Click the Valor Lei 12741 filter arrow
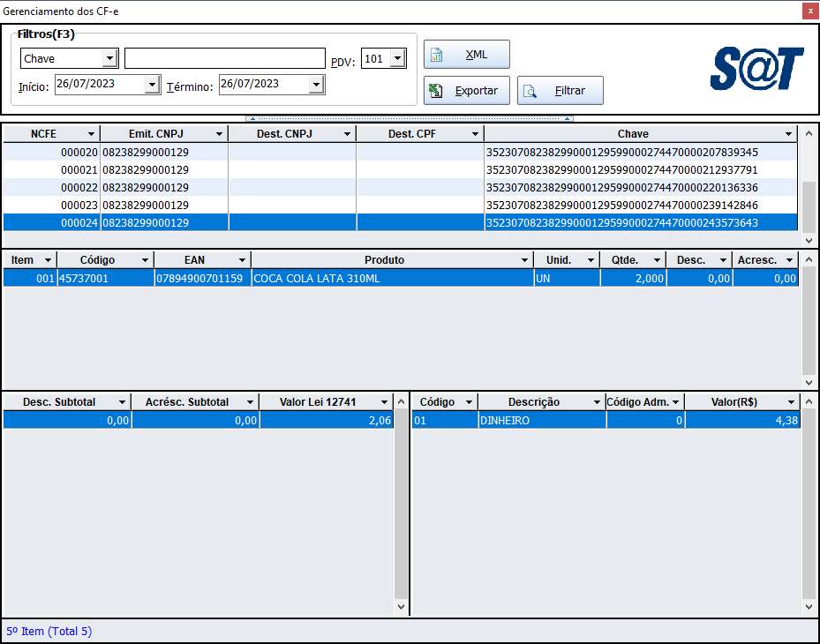This screenshot has height=644, width=820. (x=383, y=402)
